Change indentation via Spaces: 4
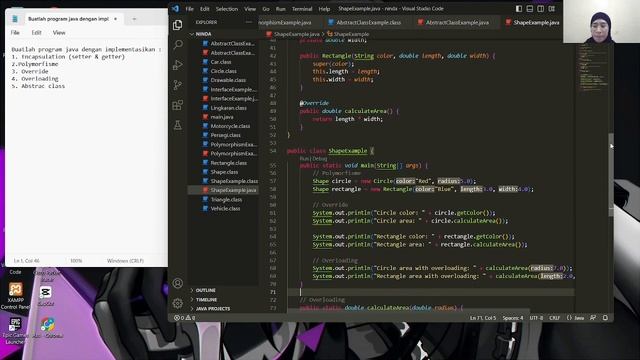This screenshot has height=360, width=640. coord(513,318)
